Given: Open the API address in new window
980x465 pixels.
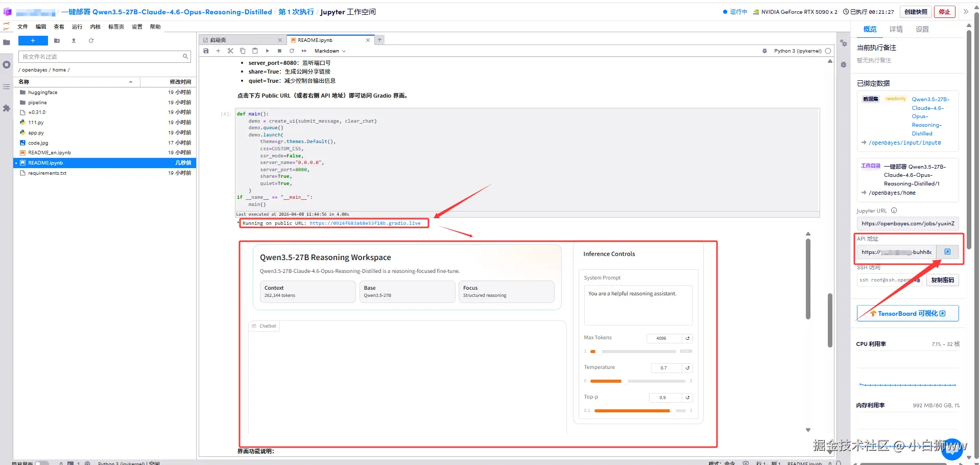Looking at the screenshot, I should point(947,252).
